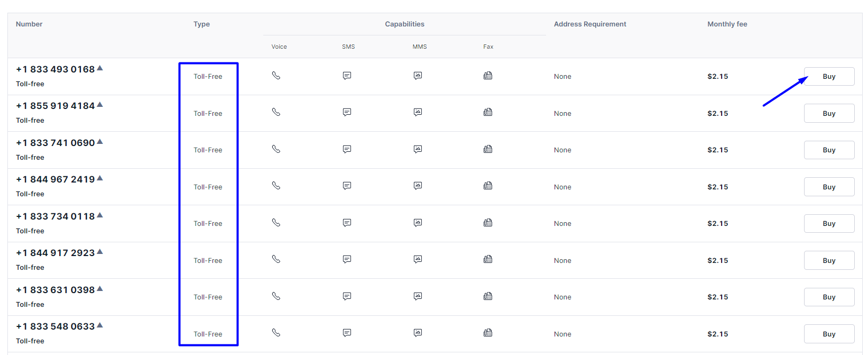Click the voice icon for +1 833 493 0168
The height and width of the screenshot is (355, 868).
276,76
